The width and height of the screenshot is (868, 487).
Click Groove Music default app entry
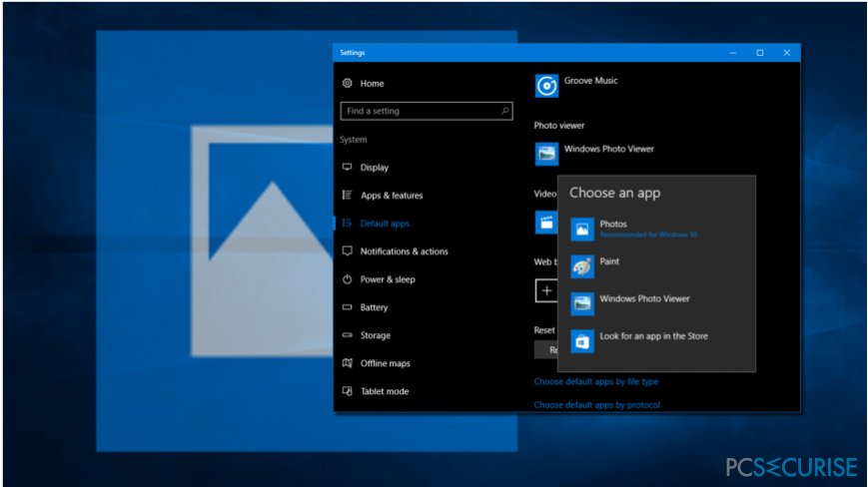[x=576, y=86]
